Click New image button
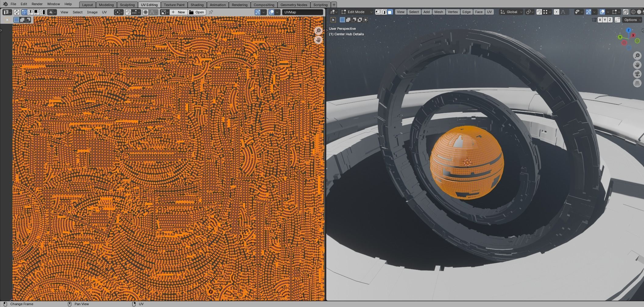 click(x=179, y=12)
